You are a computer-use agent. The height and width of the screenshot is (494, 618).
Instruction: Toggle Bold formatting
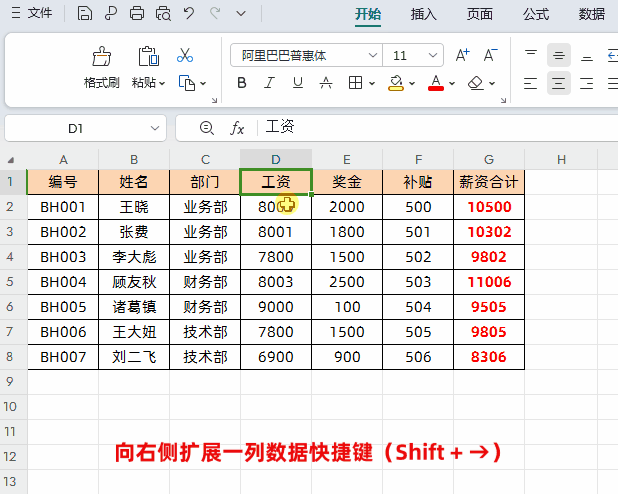(242, 83)
